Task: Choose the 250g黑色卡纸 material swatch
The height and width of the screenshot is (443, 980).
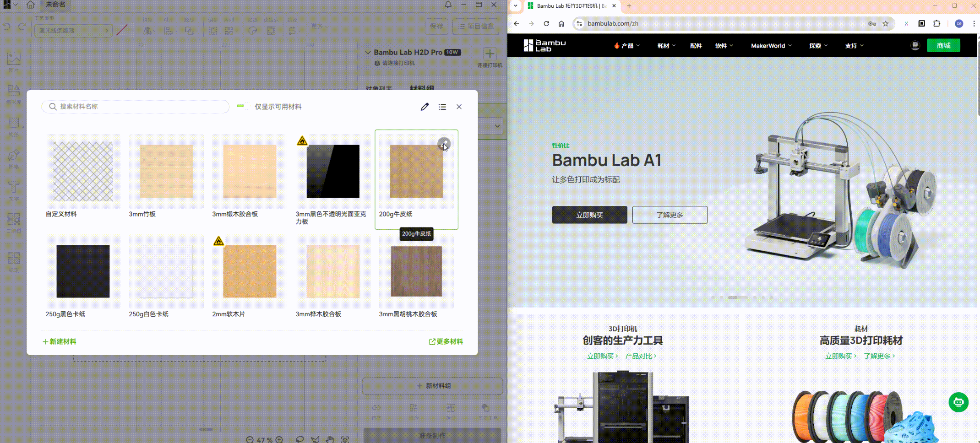Action: click(83, 271)
